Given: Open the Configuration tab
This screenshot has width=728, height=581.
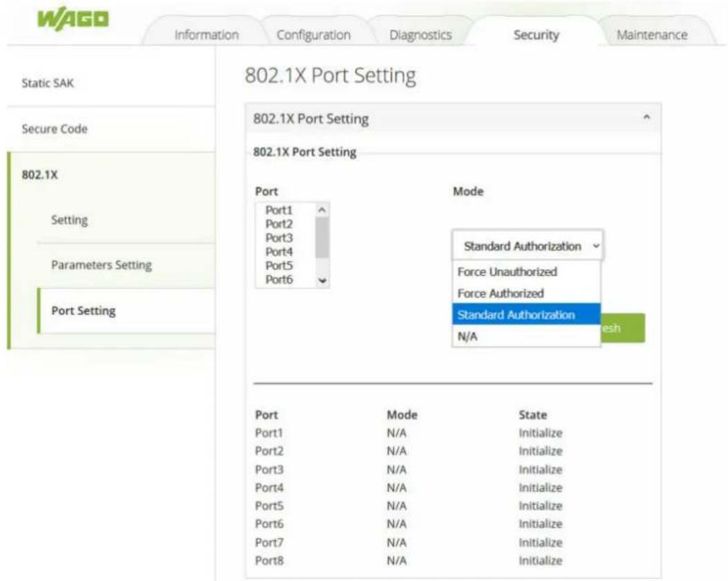Looking at the screenshot, I should click(x=313, y=35).
